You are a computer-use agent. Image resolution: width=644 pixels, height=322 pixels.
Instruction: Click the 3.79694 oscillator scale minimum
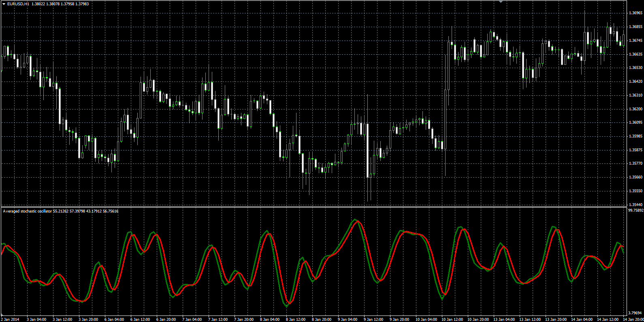point(635,313)
